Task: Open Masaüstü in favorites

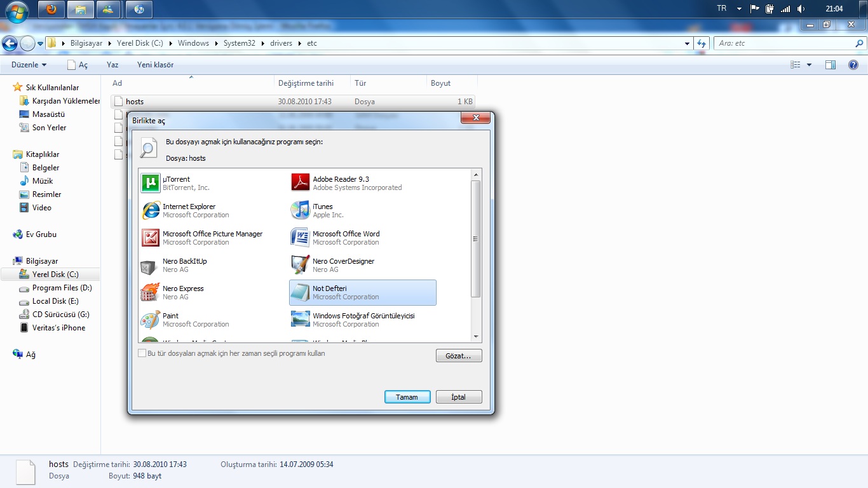Action: 48,114
